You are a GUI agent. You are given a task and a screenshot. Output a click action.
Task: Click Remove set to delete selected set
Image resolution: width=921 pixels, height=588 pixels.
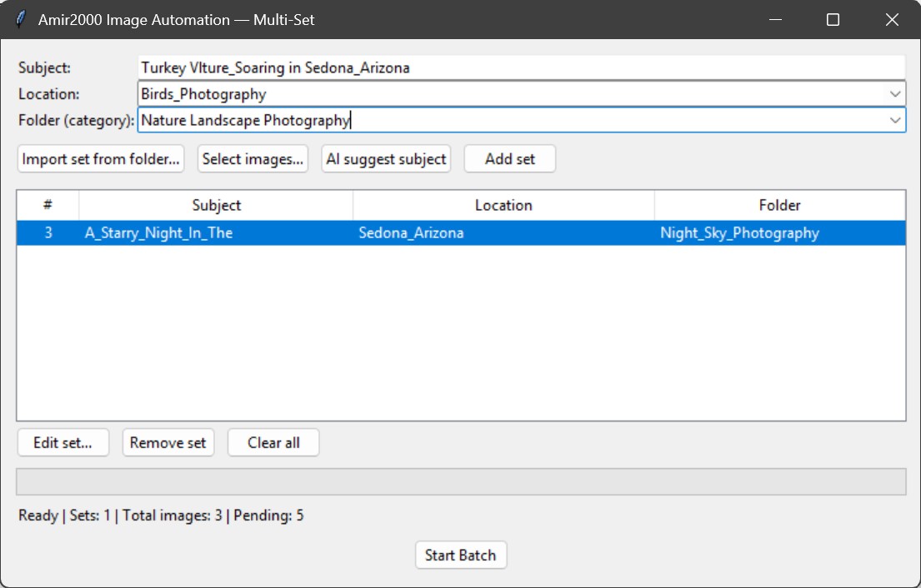click(168, 442)
